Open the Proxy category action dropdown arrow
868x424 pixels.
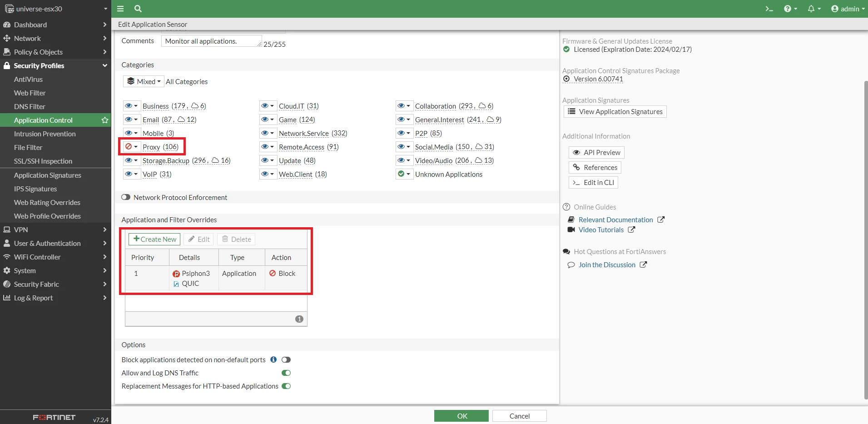coord(136,147)
